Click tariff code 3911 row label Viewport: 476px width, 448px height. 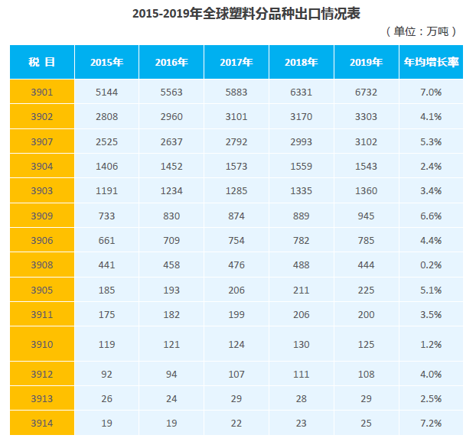pyautogui.click(x=42, y=314)
